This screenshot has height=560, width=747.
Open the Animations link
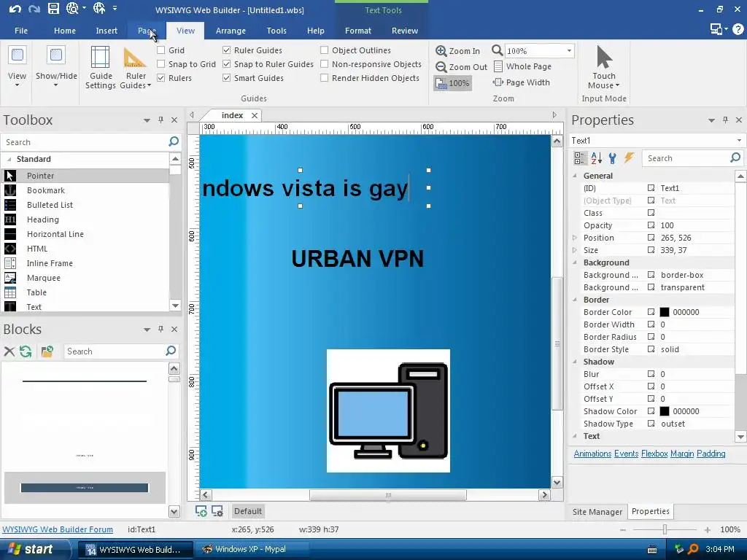[x=592, y=454]
